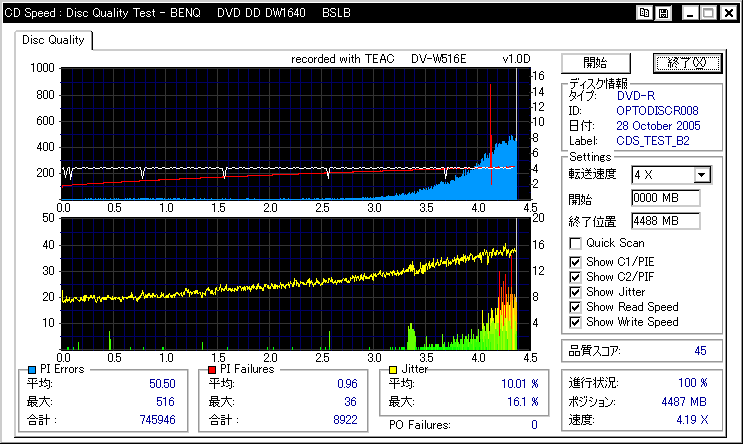Click the date 28 October 2005

pyautogui.click(x=658, y=126)
